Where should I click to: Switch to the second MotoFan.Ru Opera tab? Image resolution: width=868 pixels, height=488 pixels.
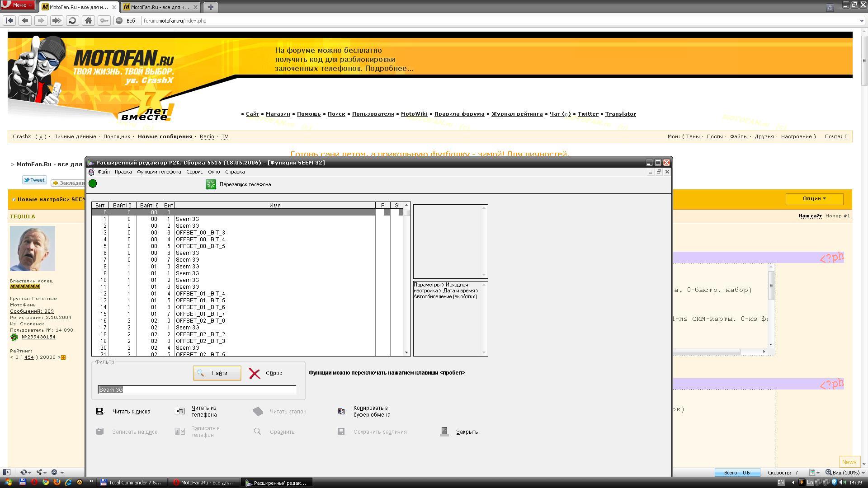[161, 7]
